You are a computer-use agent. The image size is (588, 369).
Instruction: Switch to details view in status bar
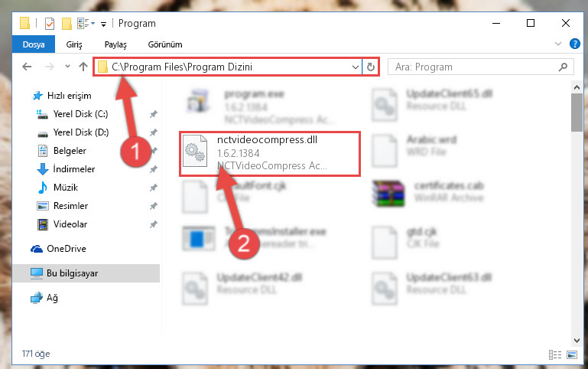click(555, 354)
